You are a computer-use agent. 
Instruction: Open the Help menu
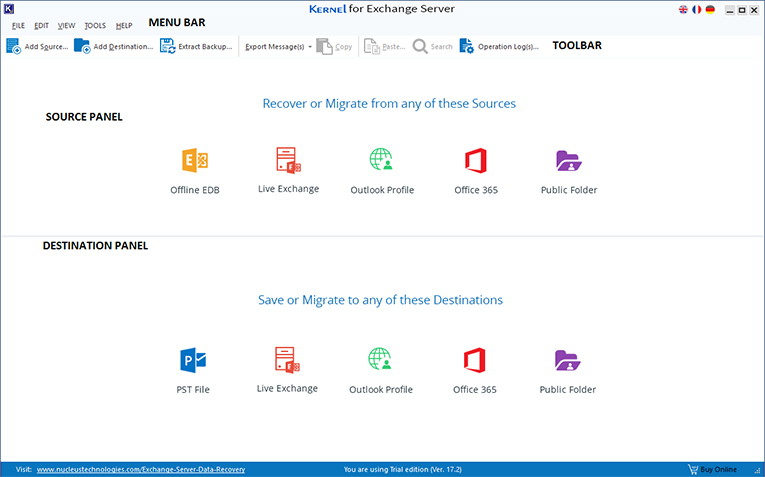pyautogui.click(x=124, y=25)
